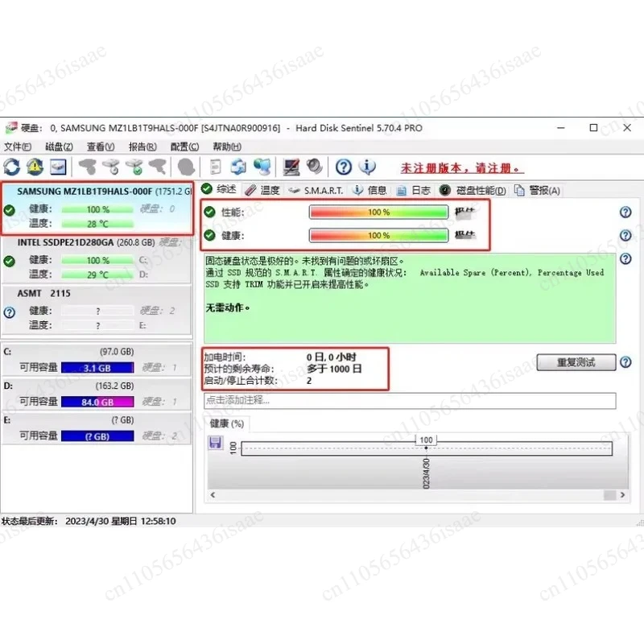Click the refresh arrows toolbar icon
Screen dimensions: 644x644
coord(11,167)
